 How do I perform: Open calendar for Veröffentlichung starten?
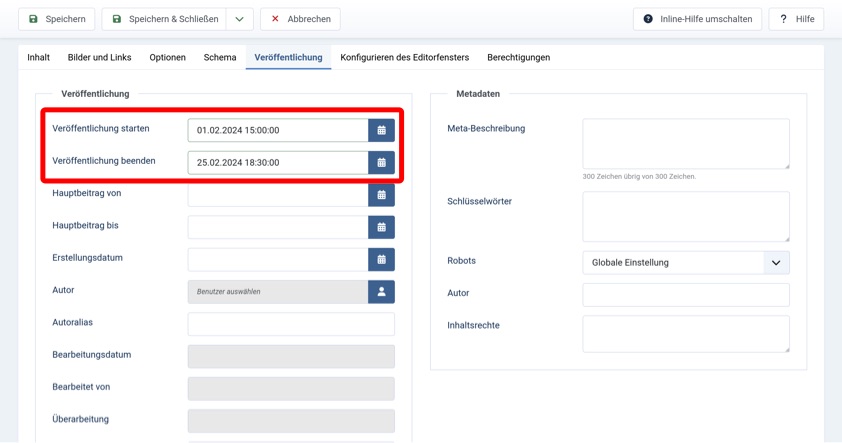click(381, 130)
